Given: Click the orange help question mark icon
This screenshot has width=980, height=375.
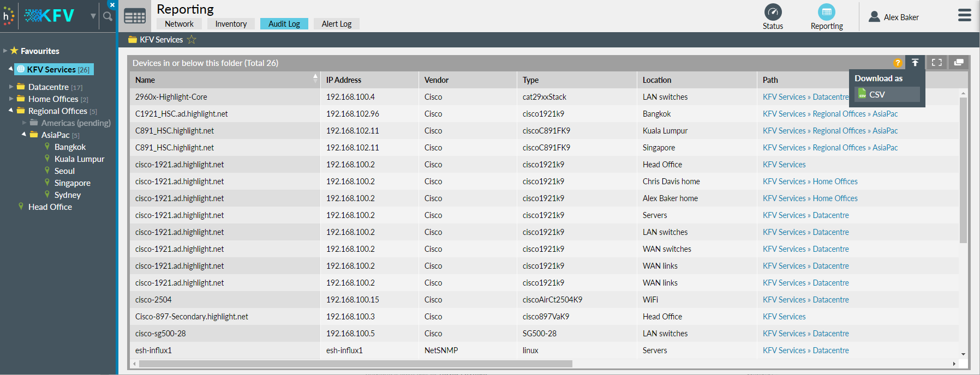Looking at the screenshot, I should (x=898, y=63).
